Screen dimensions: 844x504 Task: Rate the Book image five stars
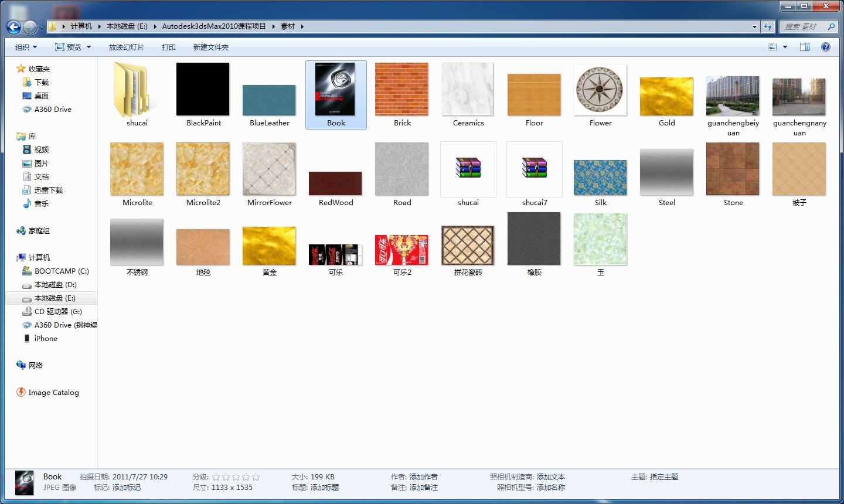256,477
